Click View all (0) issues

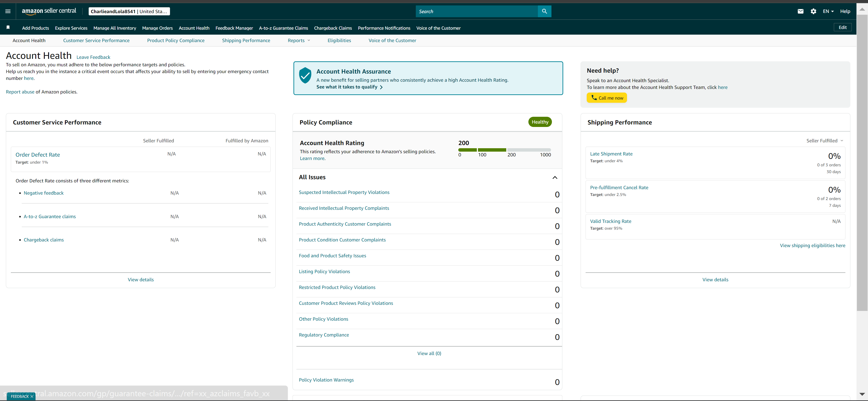pos(429,353)
